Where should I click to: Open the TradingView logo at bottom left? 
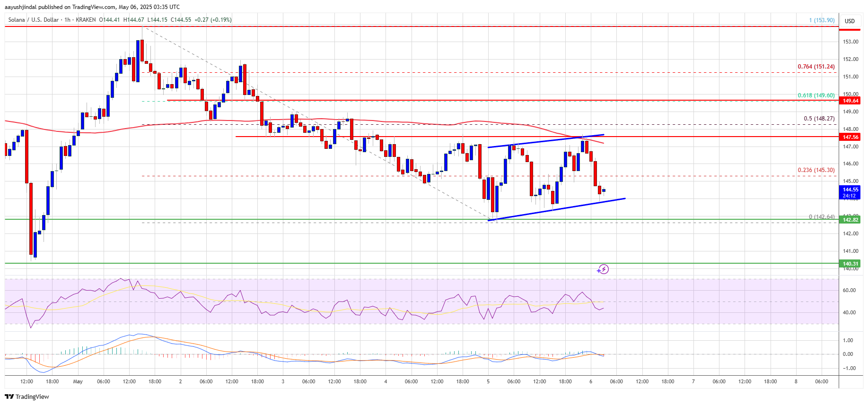click(x=27, y=396)
